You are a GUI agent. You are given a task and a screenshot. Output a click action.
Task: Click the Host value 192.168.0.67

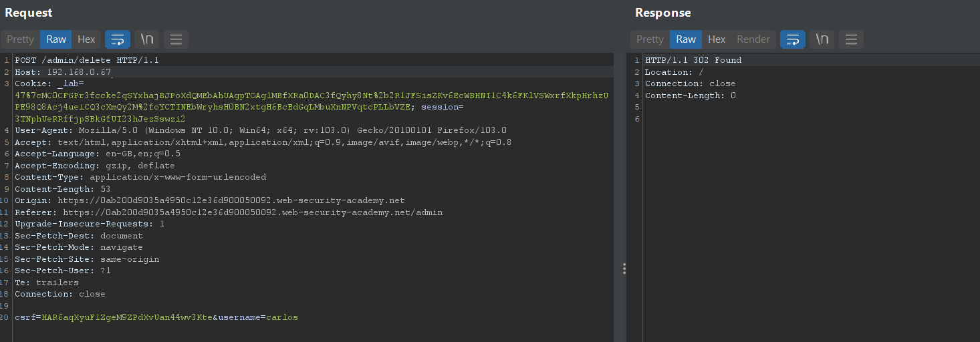(x=79, y=72)
